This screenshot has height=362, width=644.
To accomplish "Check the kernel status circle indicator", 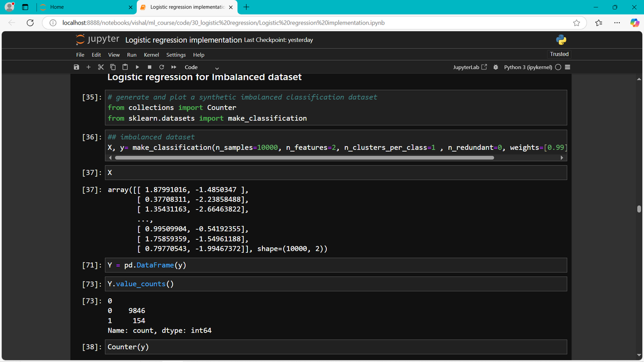I will point(558,67).
